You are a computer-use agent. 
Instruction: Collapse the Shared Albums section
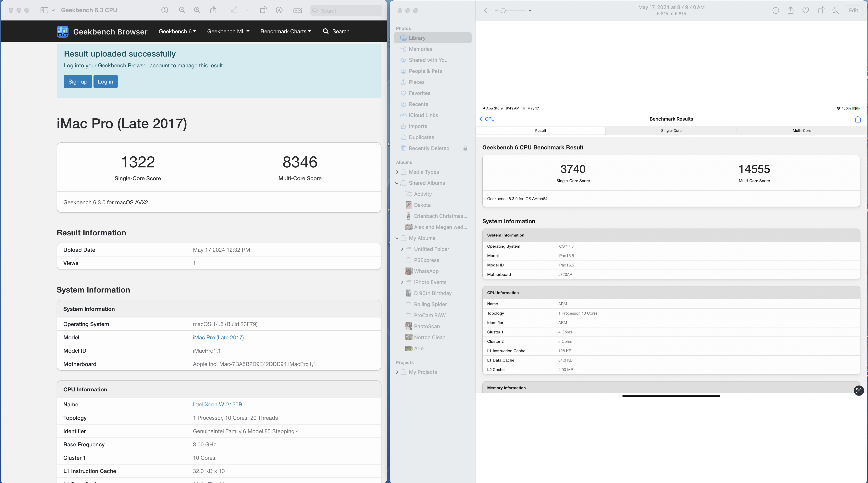coord(397,183)
